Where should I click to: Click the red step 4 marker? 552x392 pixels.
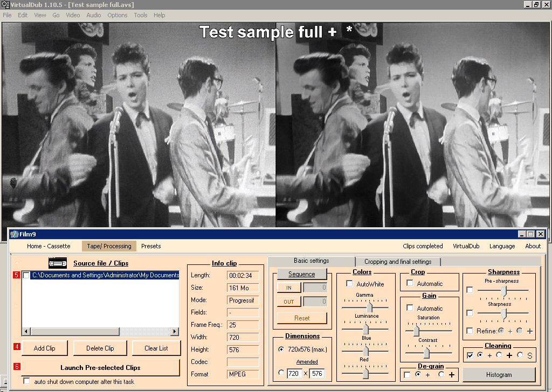pos(17,347)
